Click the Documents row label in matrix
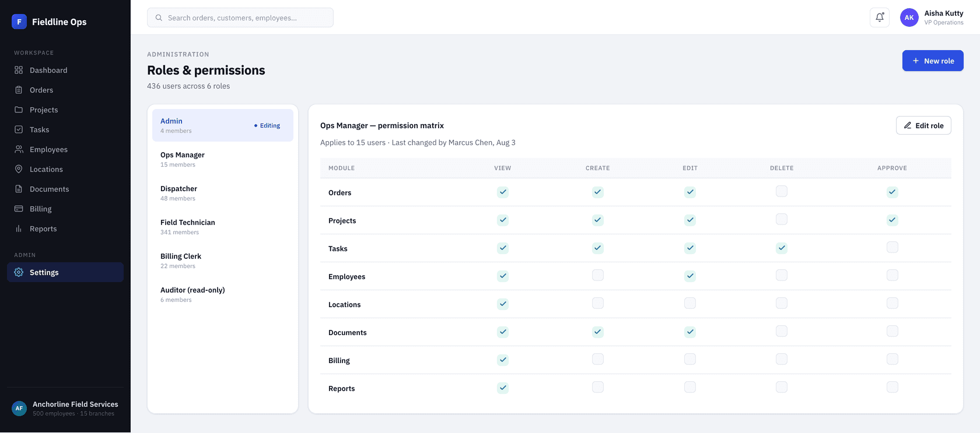This screenshot has height=433, width=980. (348, 332)
